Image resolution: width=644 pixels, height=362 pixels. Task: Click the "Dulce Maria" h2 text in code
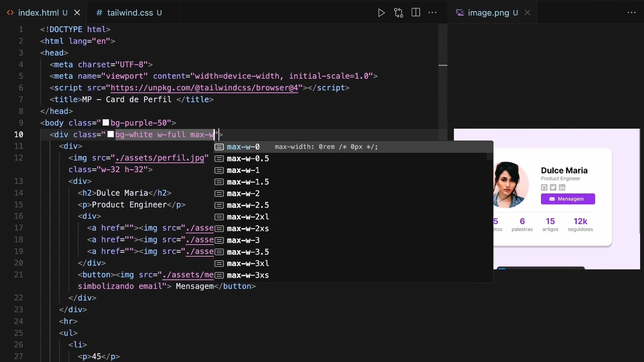coord(122,193)
